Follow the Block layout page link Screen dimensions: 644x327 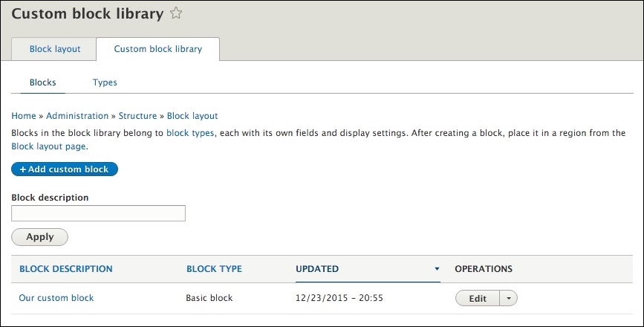tap(49, 146)
